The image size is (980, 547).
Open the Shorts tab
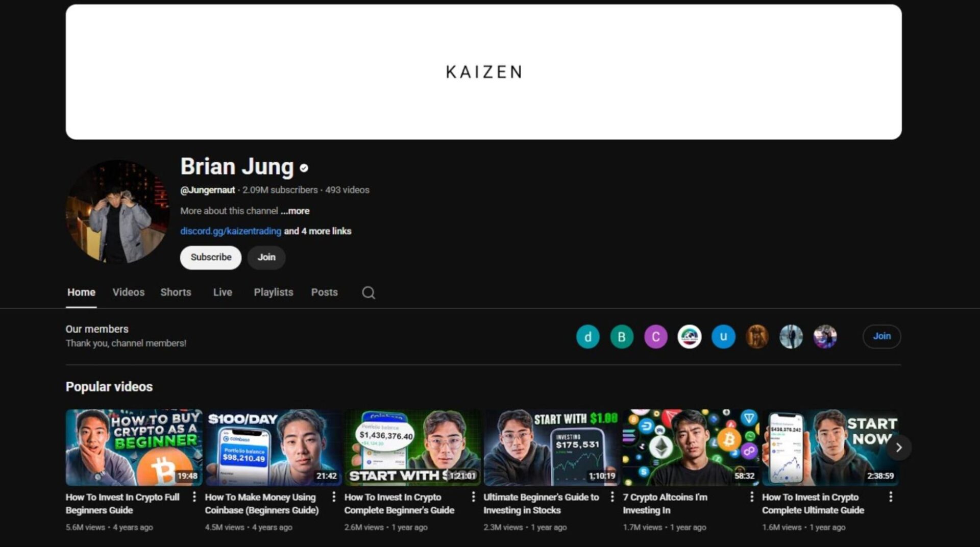pyautogui.click(x=176, y=292)
